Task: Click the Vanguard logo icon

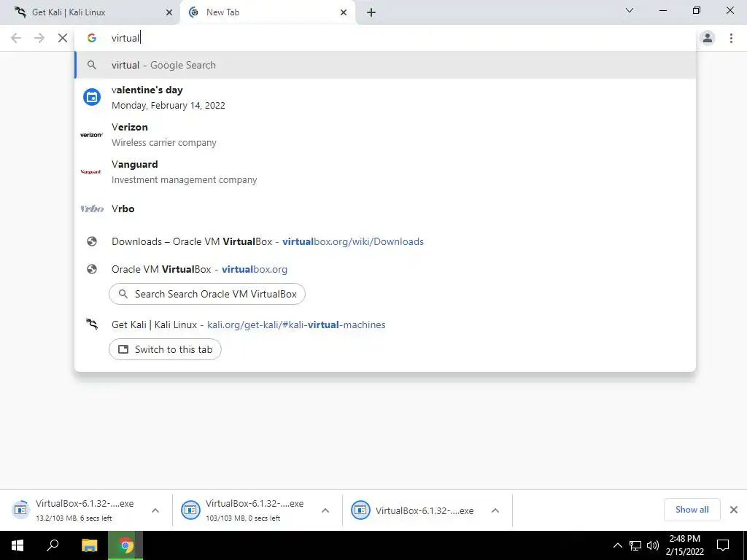Action: [90, 172]
